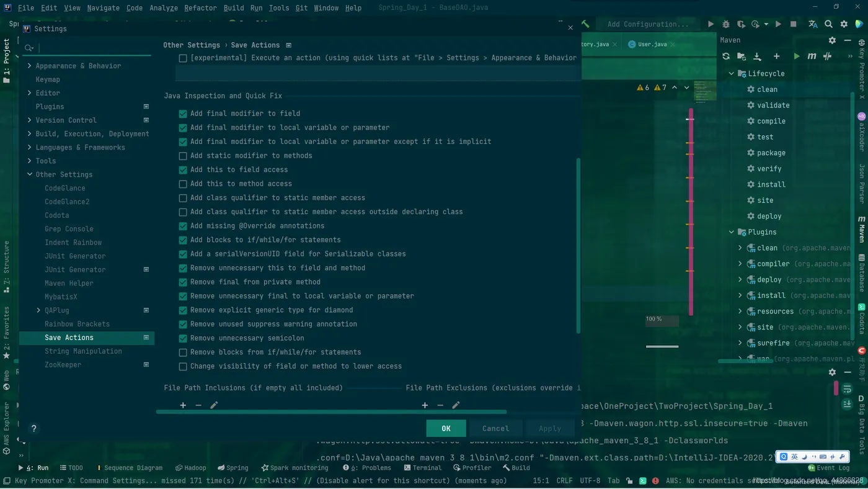Expand QAPlug settings node
868x489 pixels.
tap(38, 310)
